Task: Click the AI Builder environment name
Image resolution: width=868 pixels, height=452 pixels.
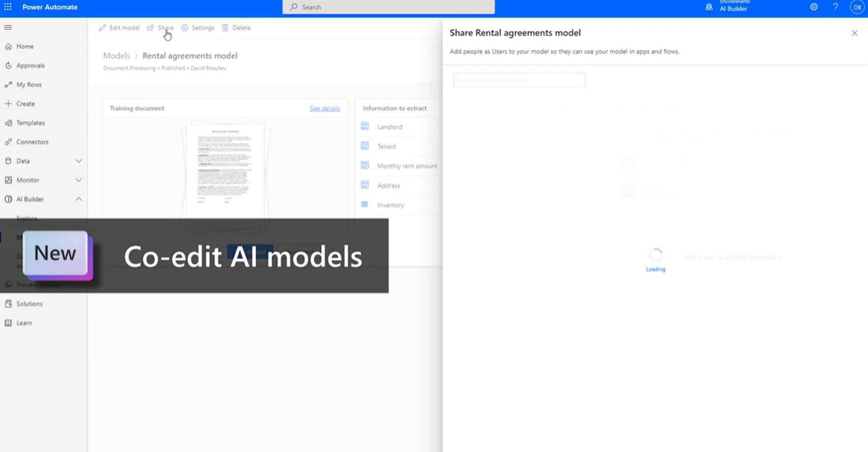Action: pyautogui.click(x=733, y=9)
